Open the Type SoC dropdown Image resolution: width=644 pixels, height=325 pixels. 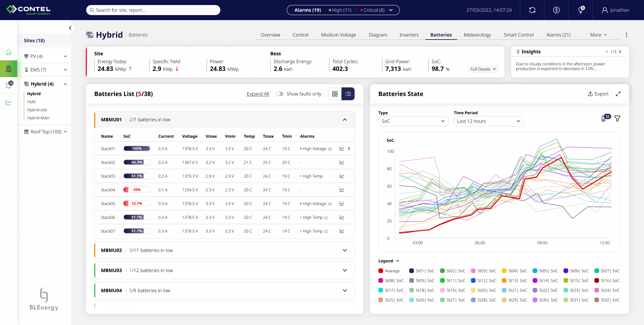pyautogui.click(x=414, y=121)
